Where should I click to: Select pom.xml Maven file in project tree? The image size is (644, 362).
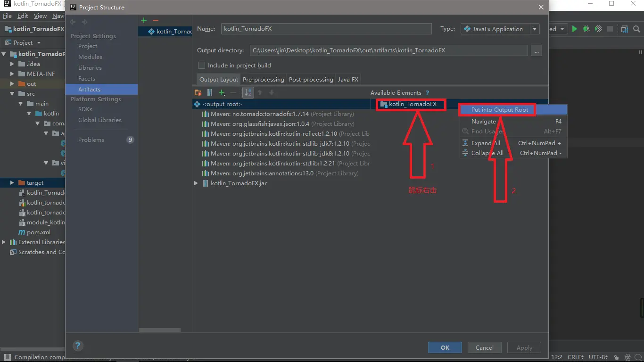[x=34, y=232]
